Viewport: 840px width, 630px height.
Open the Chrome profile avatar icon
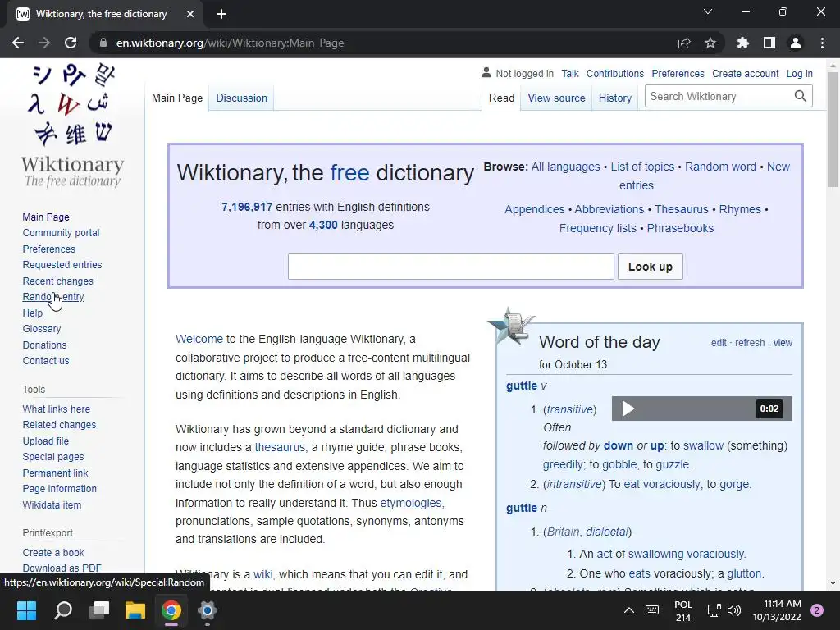tap(796, 43)
